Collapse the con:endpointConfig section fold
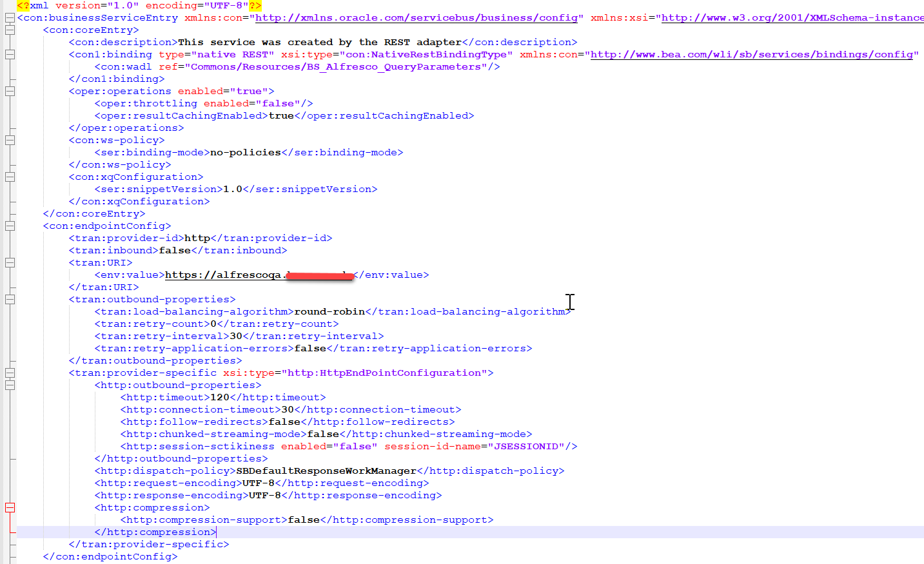Screen dimensions: 924x564 click(x=9, y=226)
